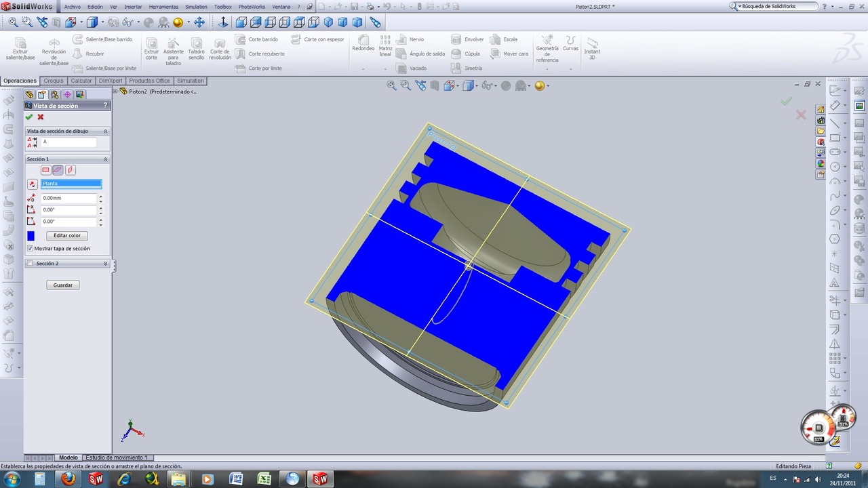The image size is (868, 488).
Task: Click the Editar color button
Action: 67,235
